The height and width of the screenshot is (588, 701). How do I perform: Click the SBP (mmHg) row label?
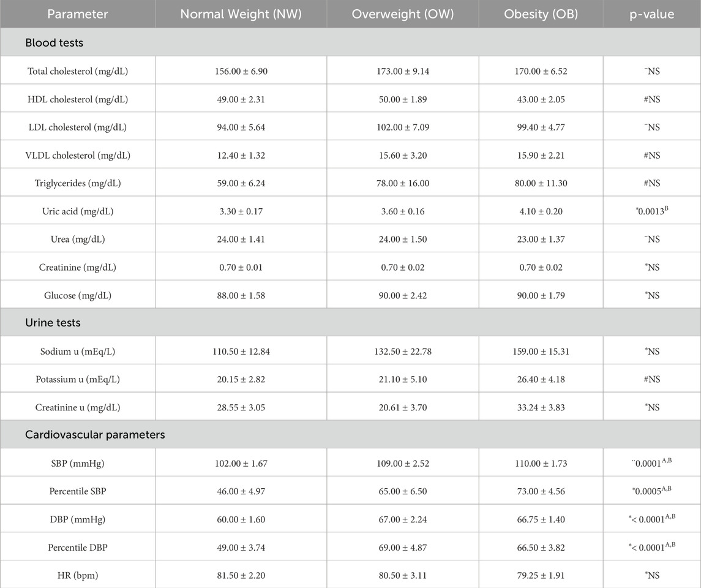(x=78, y=464)
